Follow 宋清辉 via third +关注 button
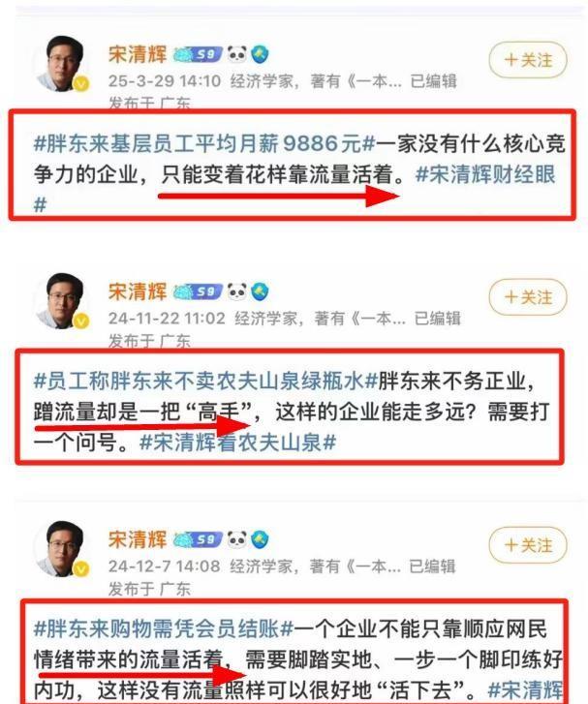588x704 pixels. (528, 545)
